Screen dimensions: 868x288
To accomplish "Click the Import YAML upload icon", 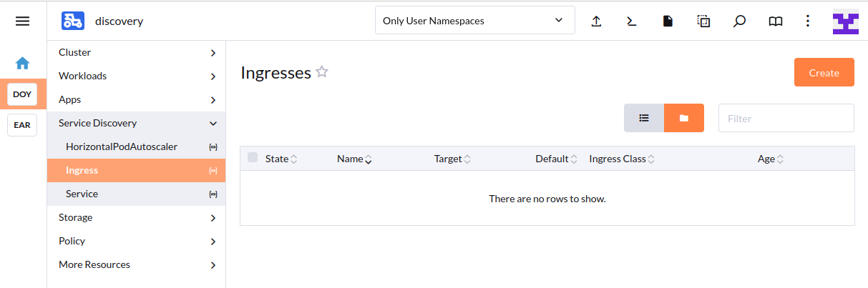I will click(x=596, y=21).
